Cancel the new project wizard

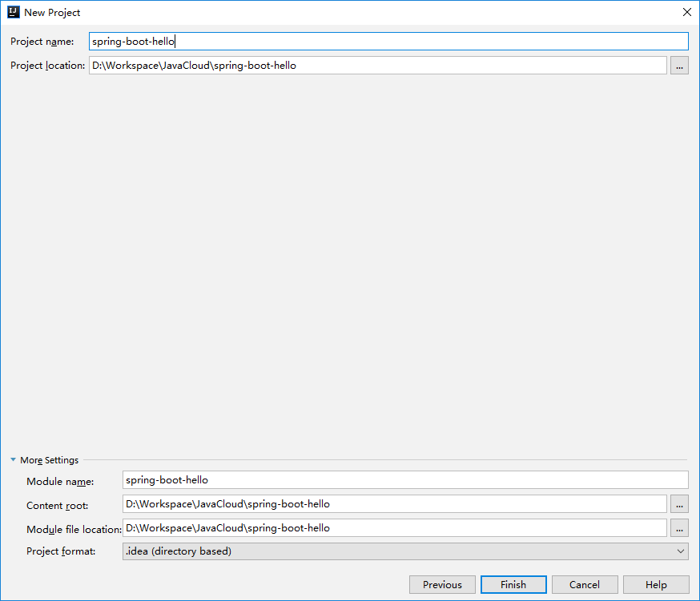point(585,585)
